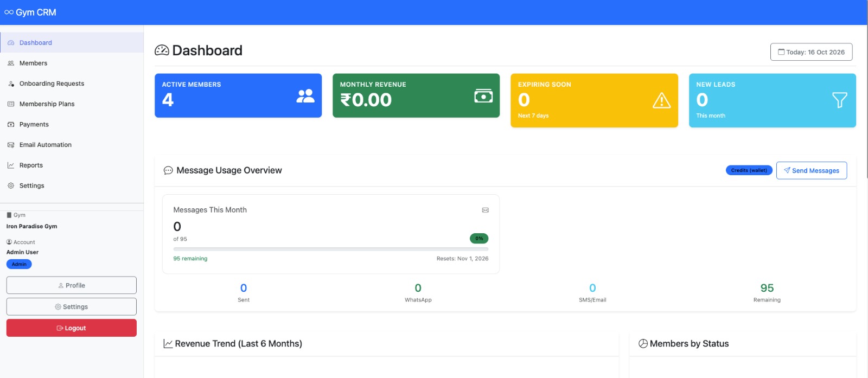Viewport: 868px width, 378px height.
Task: Open the Payments section
Action: click(72, 125)
